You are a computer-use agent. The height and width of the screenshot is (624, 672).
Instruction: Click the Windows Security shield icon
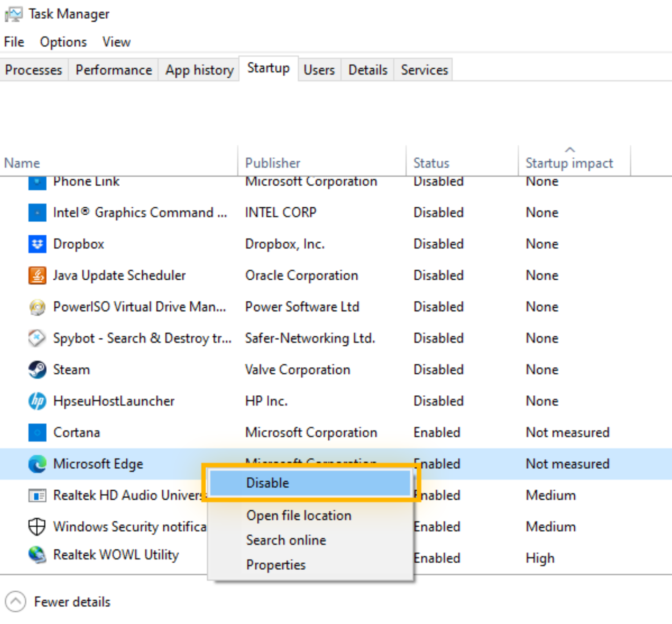click(x=37, y=527)
